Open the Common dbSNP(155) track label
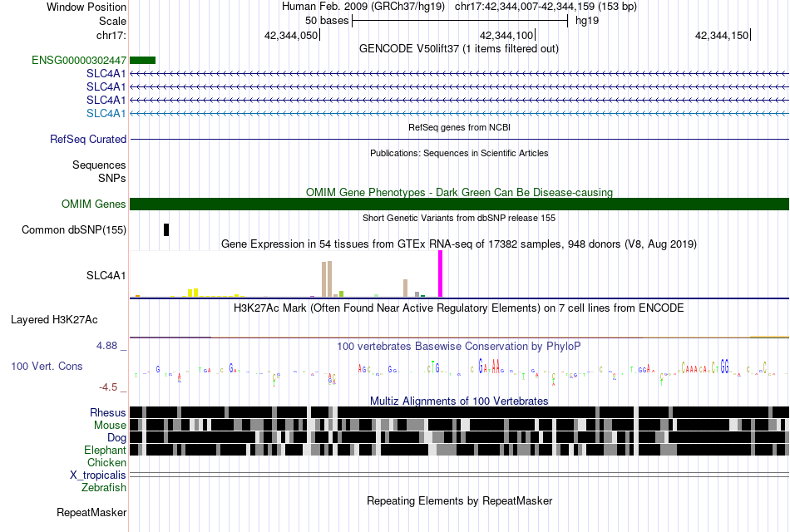 point(74,229)
